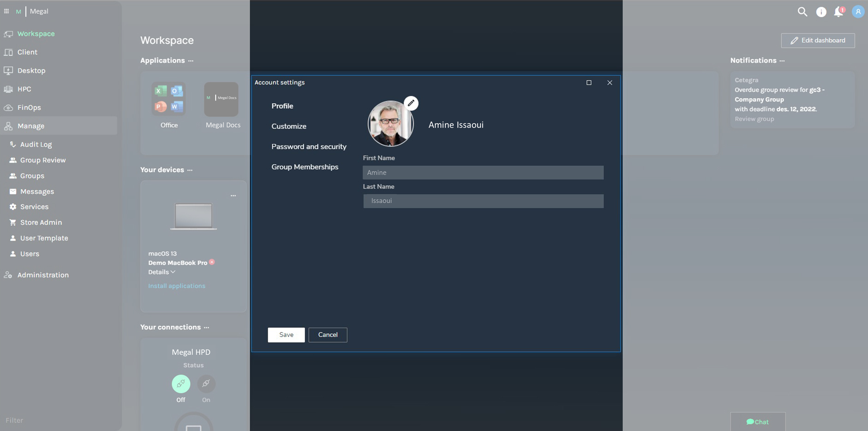
Task: Click the Edit dashboard button
Action: [x=818, y=40]
